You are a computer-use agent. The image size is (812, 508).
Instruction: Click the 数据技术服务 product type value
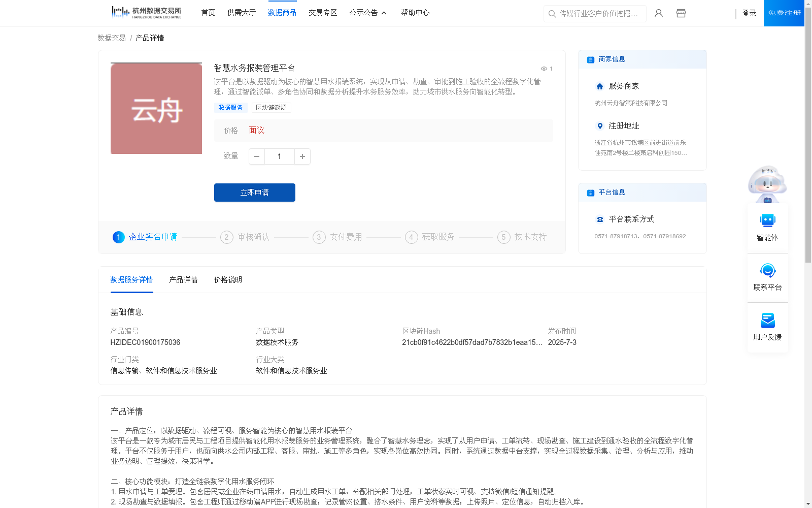(x=277, y=342)
